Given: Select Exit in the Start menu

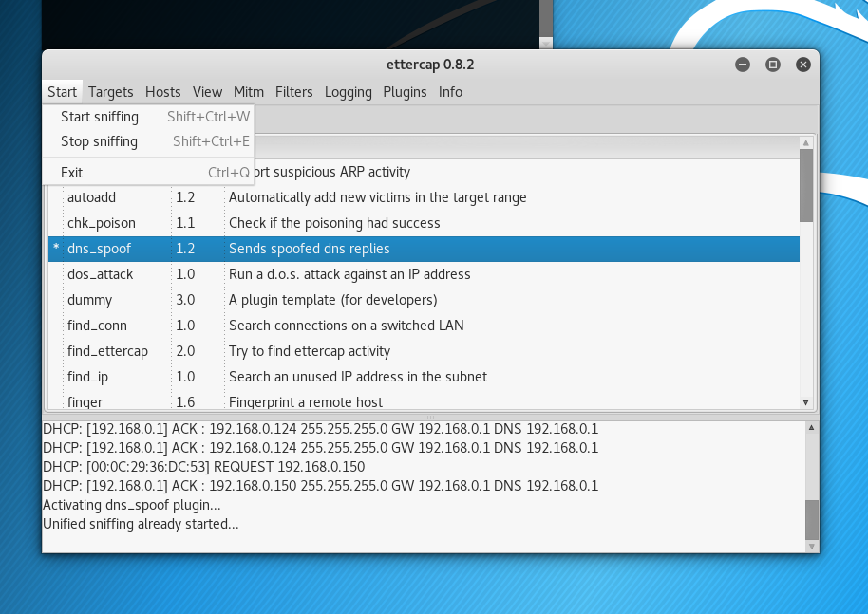Looking at the screenshot, I should pyautogui.click(x=148, y=173).
